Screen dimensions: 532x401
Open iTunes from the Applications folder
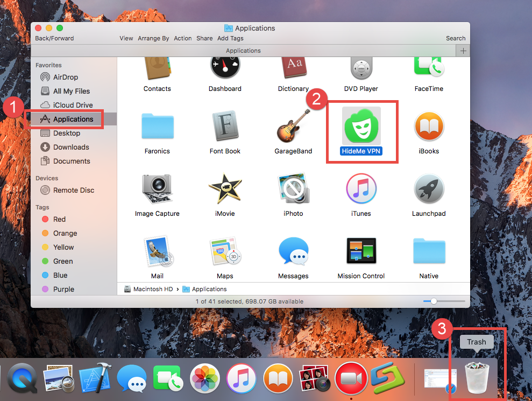[x=361, y=188]
